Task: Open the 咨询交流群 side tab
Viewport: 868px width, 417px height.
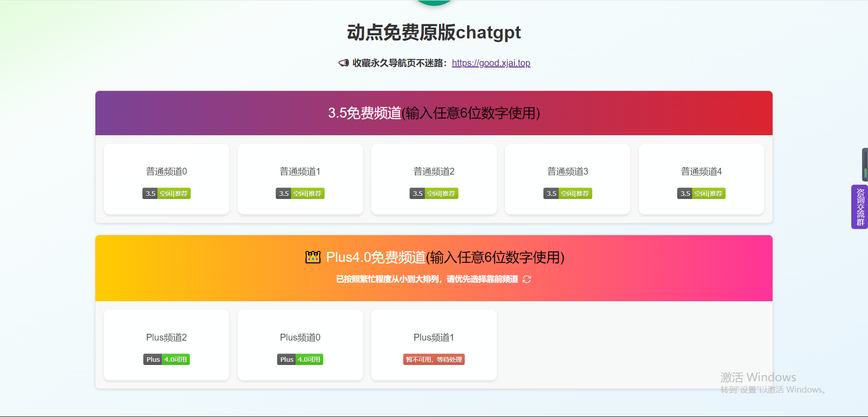Action: click(860, 207)
